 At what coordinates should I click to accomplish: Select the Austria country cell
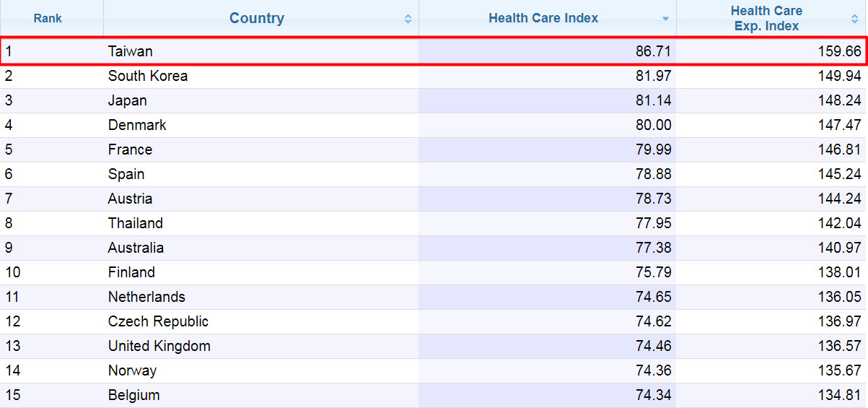[x=130, y=199]
